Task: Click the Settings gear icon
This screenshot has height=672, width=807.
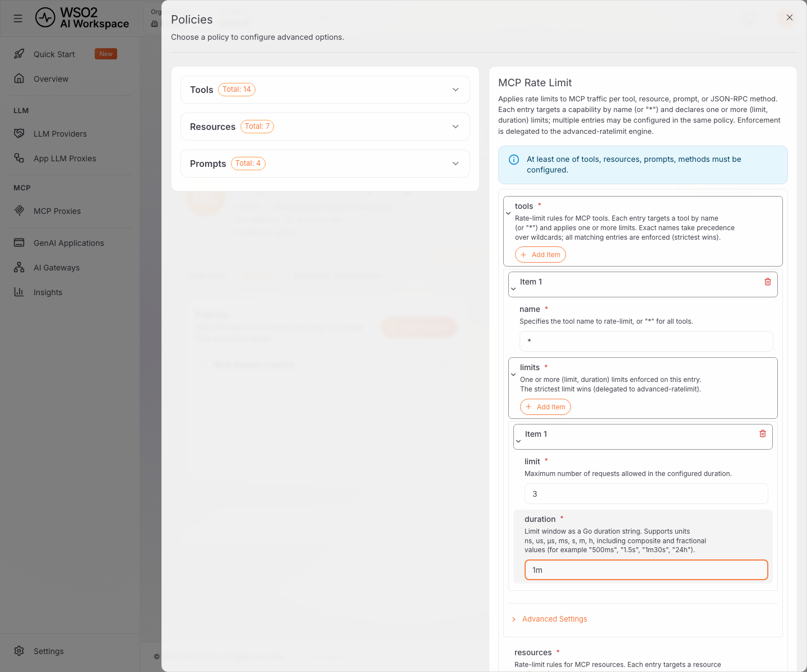Action: pyautogui.click(x=19, y=651)
